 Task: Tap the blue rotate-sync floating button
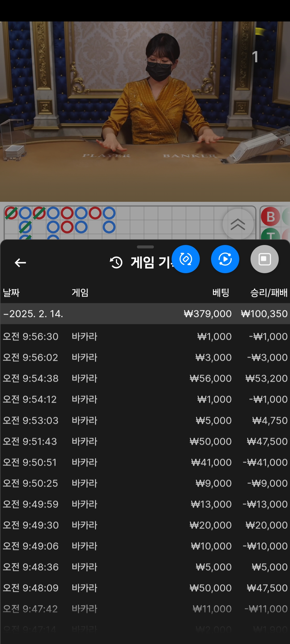pyautogui.click(x=186, y=259)
